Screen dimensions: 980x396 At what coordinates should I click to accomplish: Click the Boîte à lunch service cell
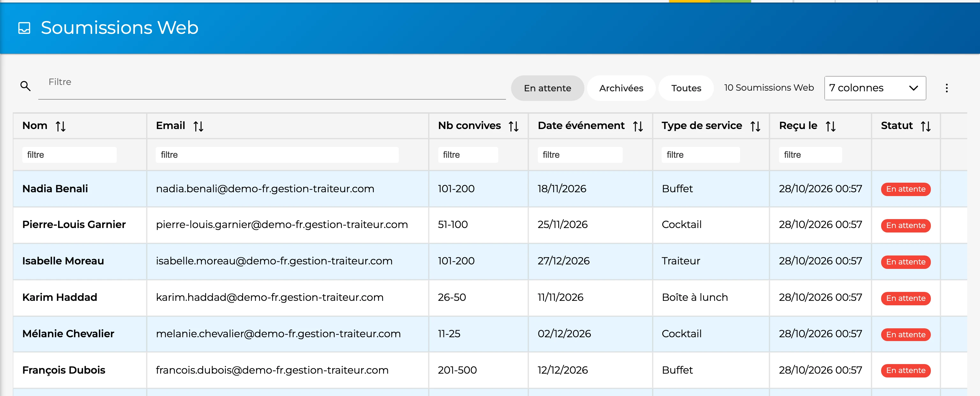pos(711,297)
